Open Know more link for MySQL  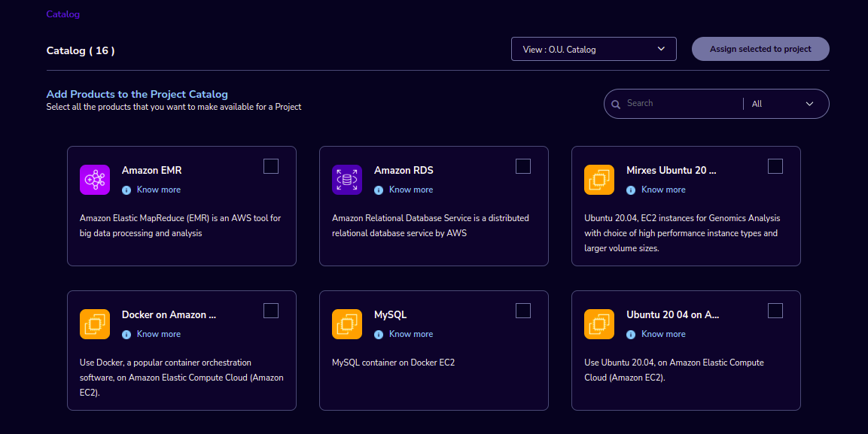(411, 334)
